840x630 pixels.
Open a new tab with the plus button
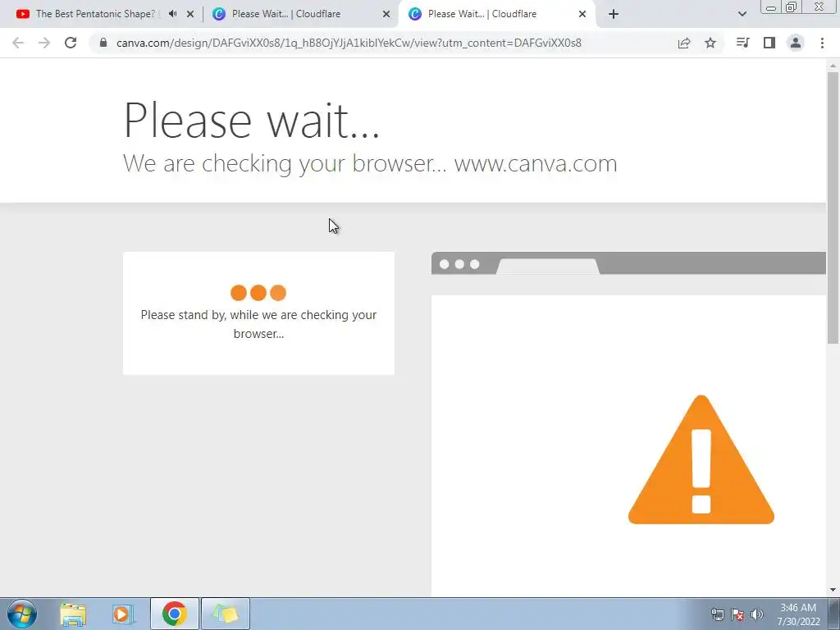[x=614, y=14]
